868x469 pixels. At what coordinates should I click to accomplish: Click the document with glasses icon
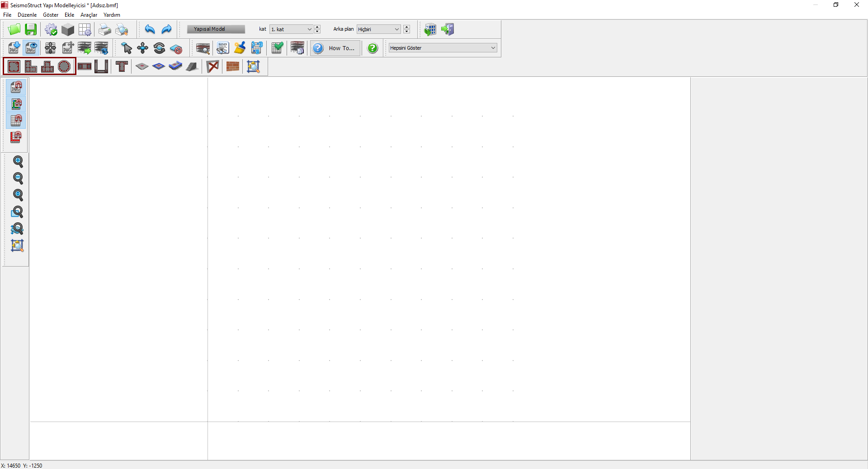223,48
